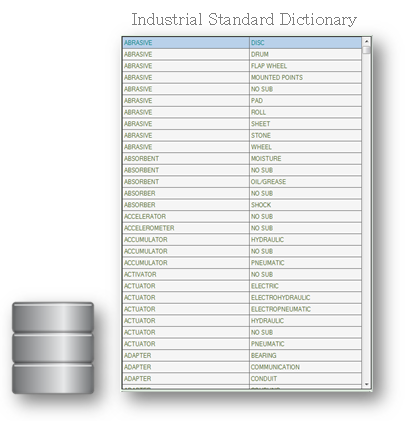This screenshot has width=411, height=421.
Task: Select the ROLL cell
Action: click(305, 112)
